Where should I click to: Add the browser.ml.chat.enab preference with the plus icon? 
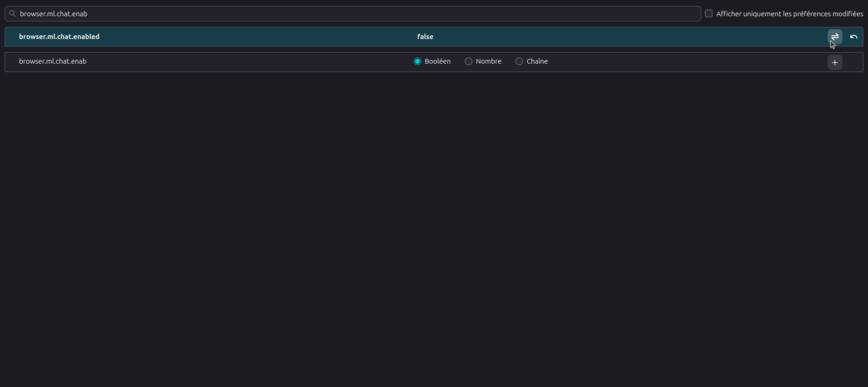(835, 62)
